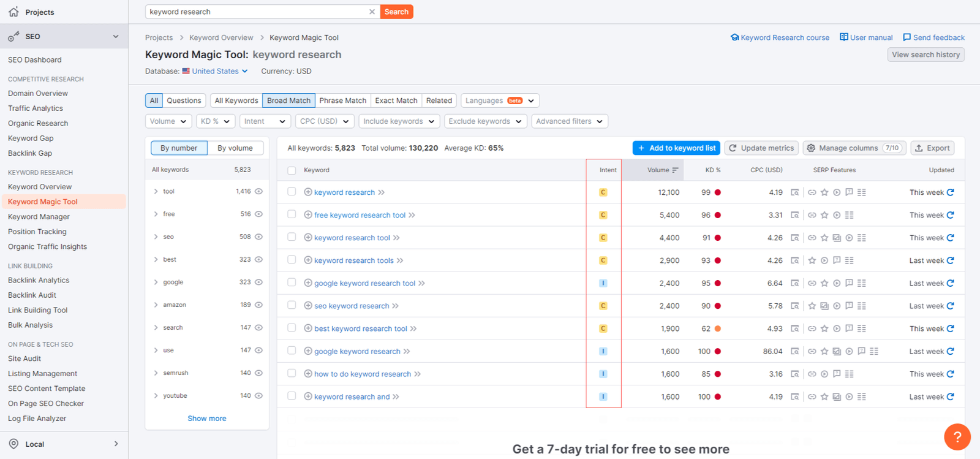Image resolution: width=980 pixels, height=459 pixels.
Task: Click the Volume column sort icon
Action: click(675, 170)
